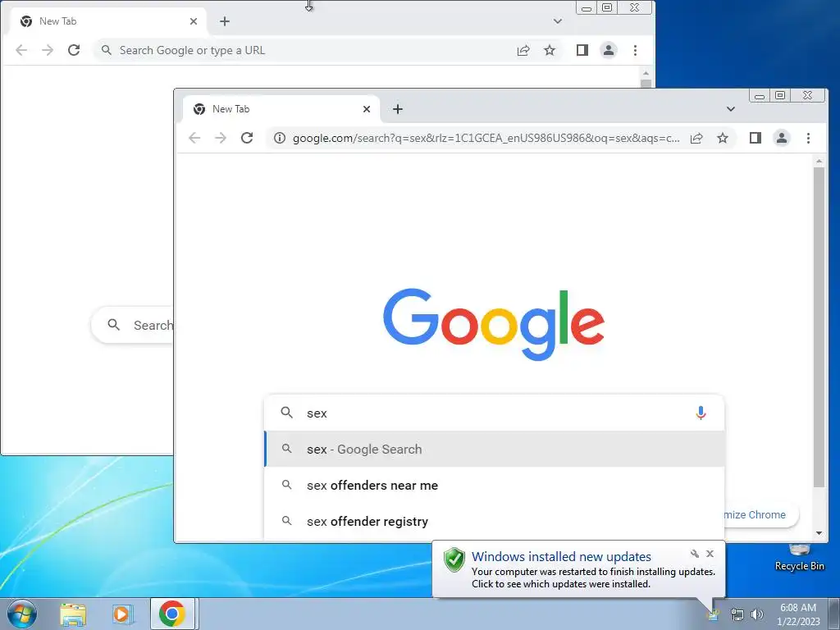Close the New Tab tab in the back window
840x630 pixels.
pyautogui.click(x=194, y=21)
